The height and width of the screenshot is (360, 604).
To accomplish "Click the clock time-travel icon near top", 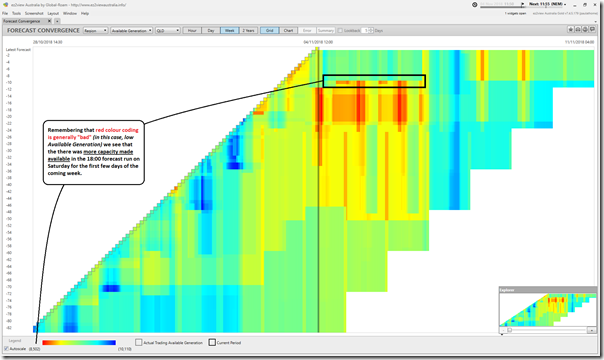I will 475,5.
